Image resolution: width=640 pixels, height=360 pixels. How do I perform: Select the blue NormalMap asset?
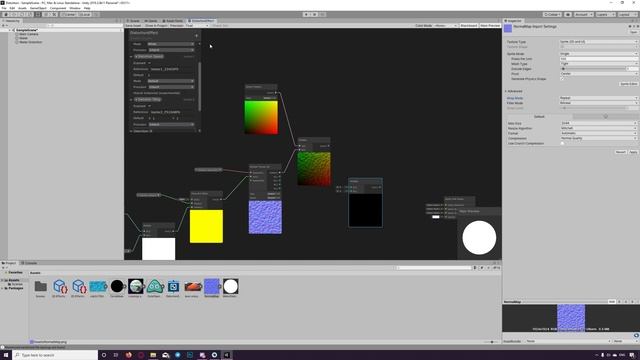point(211,288)
